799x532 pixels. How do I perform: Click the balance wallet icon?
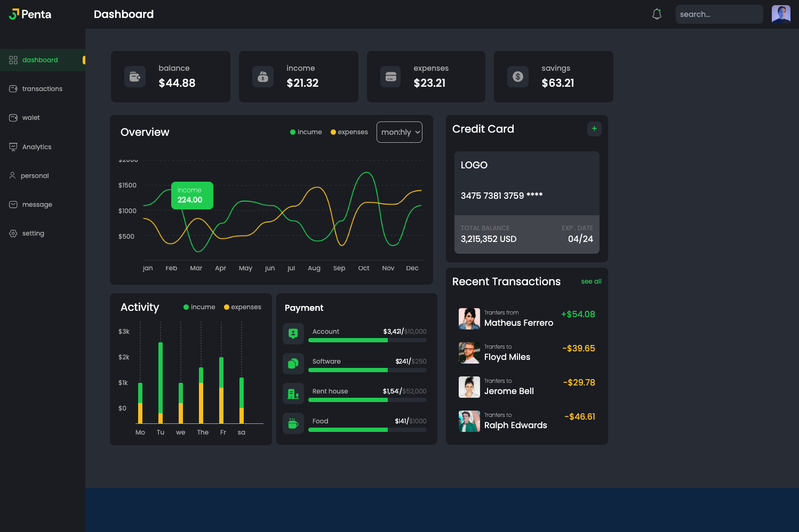pyautogui.click(x=135, y=77)
